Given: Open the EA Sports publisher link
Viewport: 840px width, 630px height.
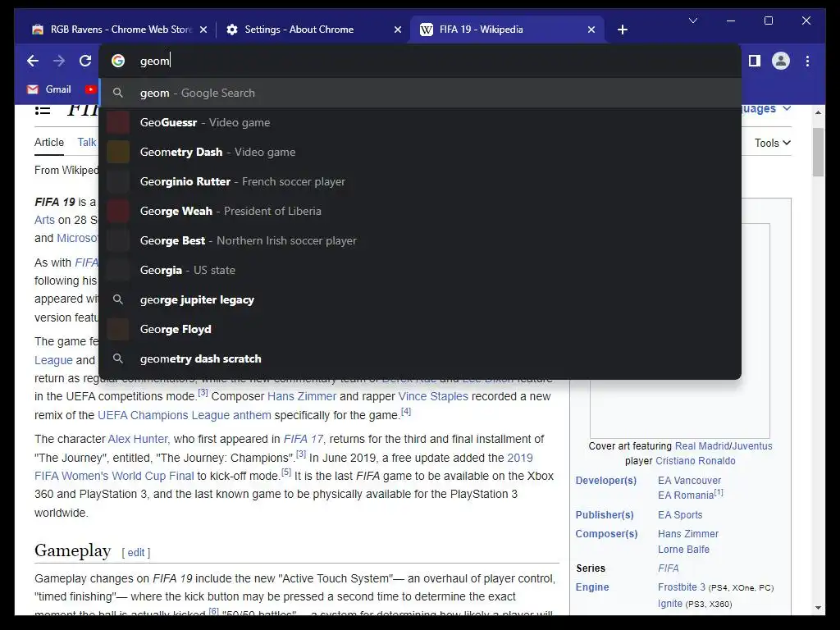Looking at the screenshot, I should click(680, 515).
